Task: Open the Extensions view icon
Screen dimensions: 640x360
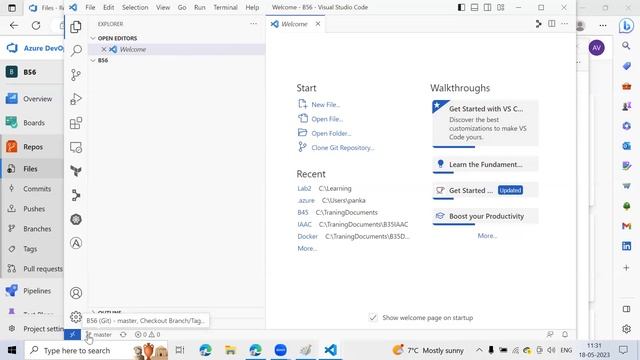Action: point(76,123)
